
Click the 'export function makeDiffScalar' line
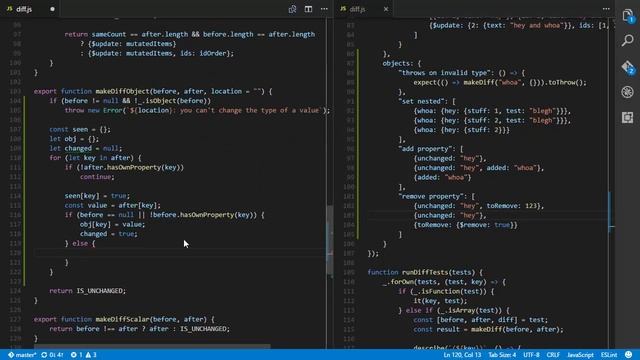tap(124, 319)
